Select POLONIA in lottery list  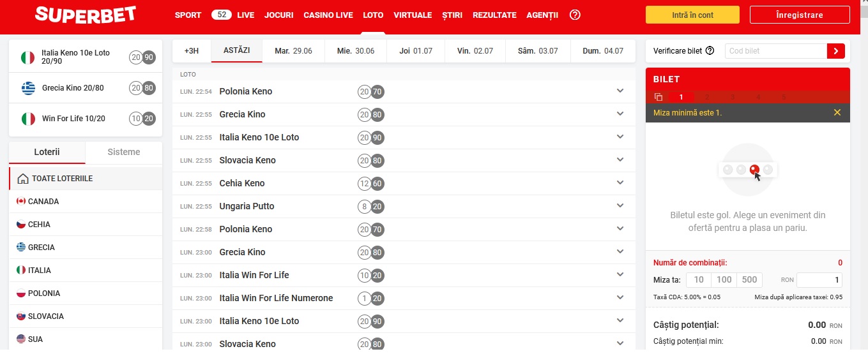click(x=86, y=293)
